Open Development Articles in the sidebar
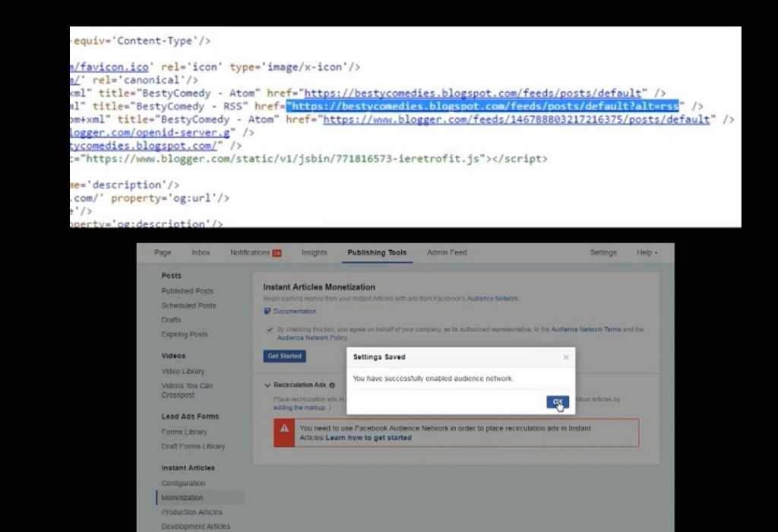 (x=195, y=526)
